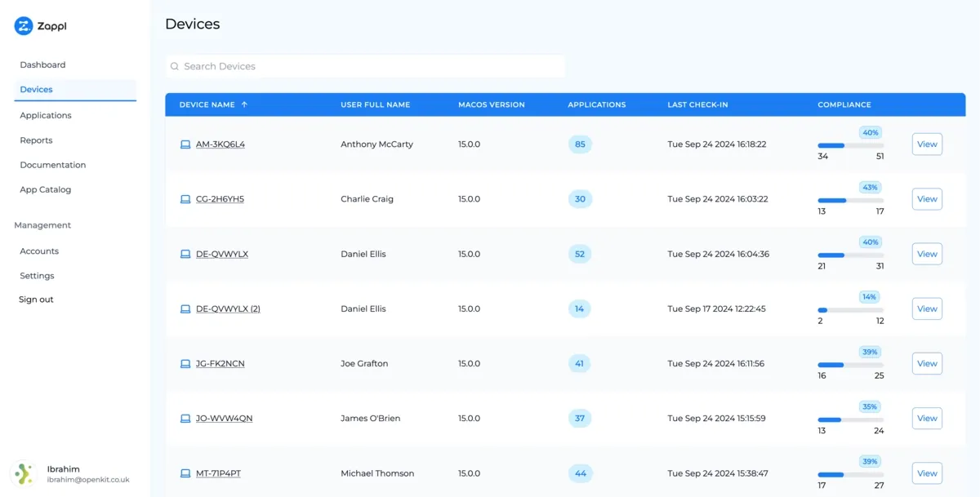This screenshot has width=980, height=497.
Task: Click View for Daniel Ellis's DE-QVWYLX device
Action: click(x=926, y=254)
